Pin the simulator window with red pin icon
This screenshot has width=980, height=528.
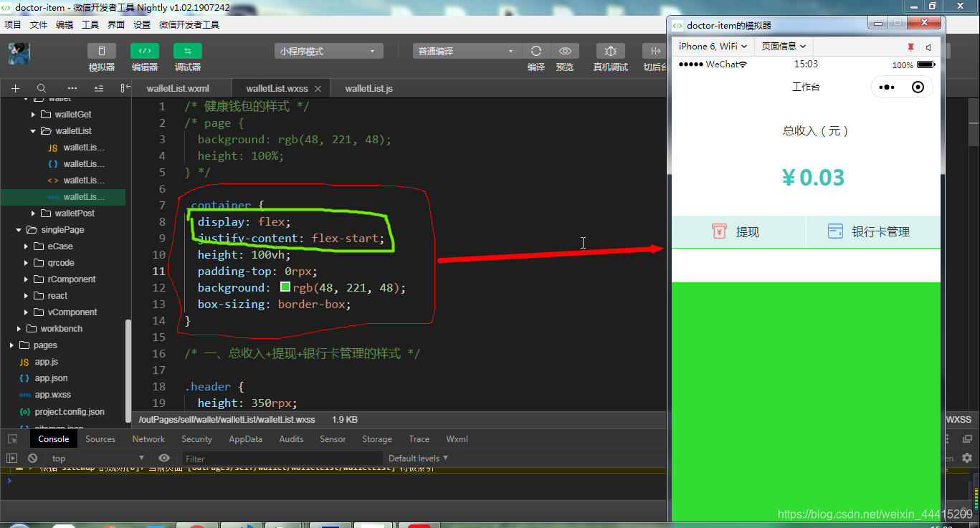tap(910, 47)
